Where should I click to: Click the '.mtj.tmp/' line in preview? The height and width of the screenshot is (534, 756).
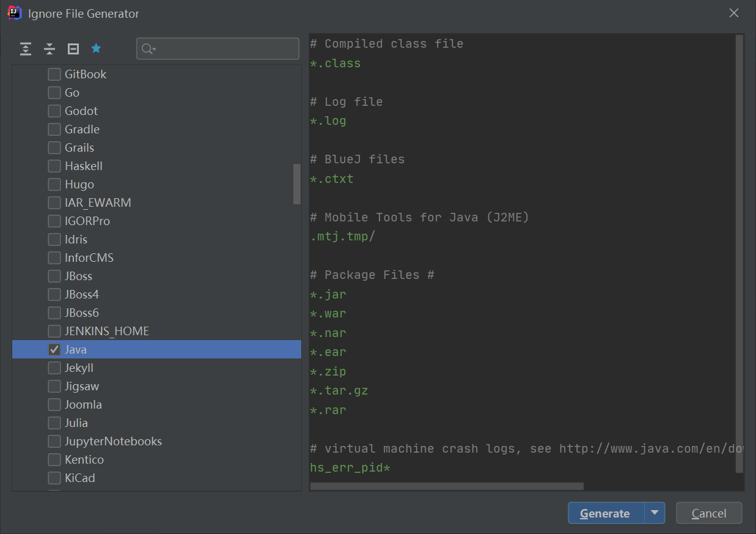coord(343,236)
